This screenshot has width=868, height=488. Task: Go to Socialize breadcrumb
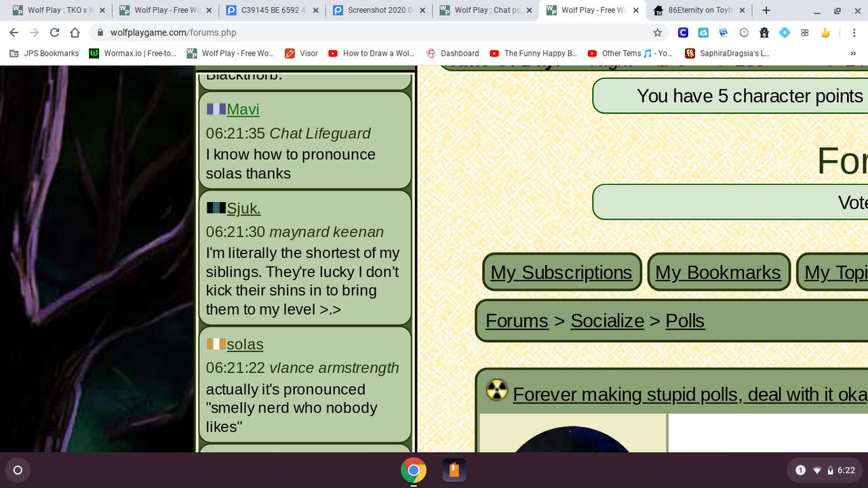point(607,321)
